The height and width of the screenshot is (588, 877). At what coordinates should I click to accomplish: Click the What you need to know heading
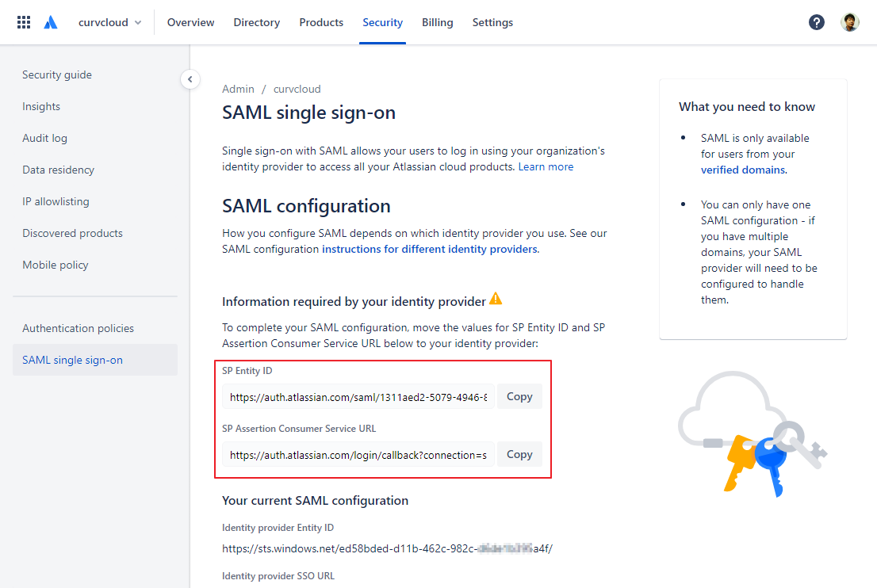click(x=747, y=107)
